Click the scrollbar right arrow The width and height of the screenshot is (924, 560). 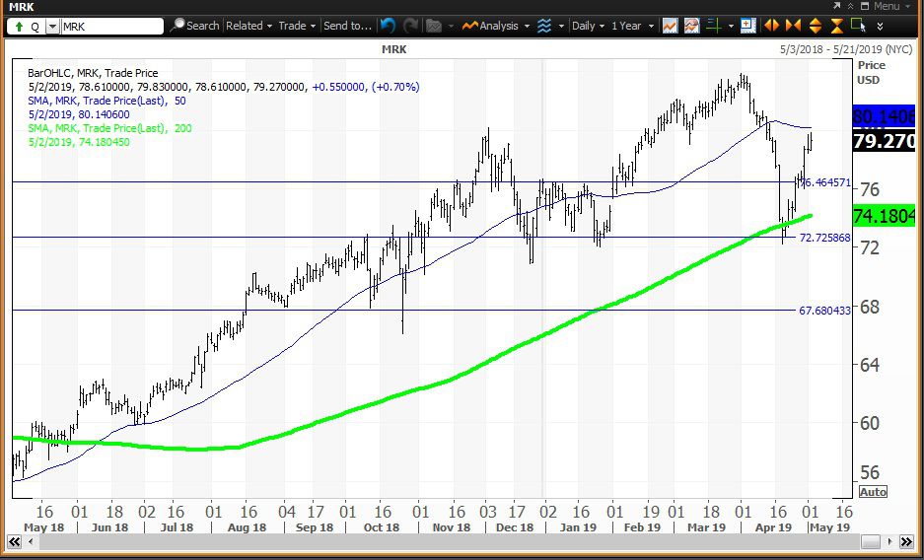tap(891, 541)
